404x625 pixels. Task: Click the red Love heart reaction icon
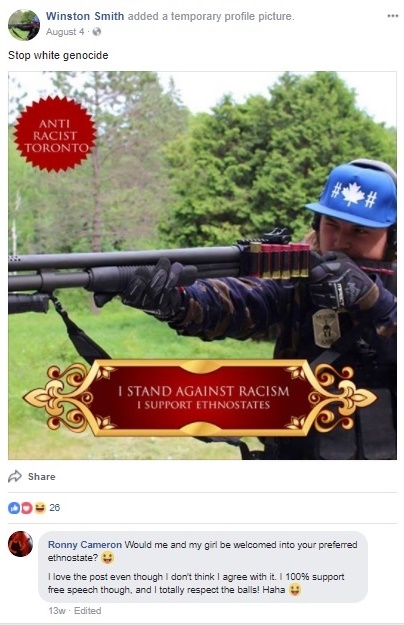click(x=27, y=507)
